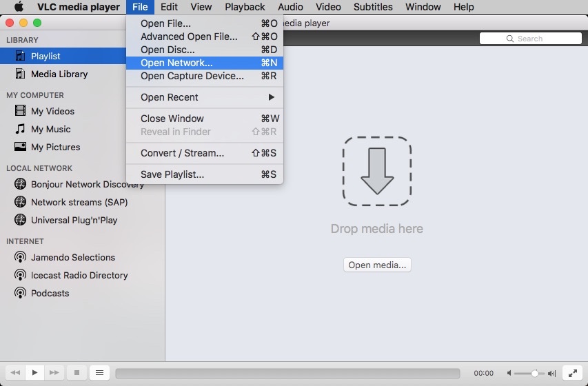This screenshot has height=386, width=588.
Task: Open the VLC media player application menu
Action: pos(79,7)
